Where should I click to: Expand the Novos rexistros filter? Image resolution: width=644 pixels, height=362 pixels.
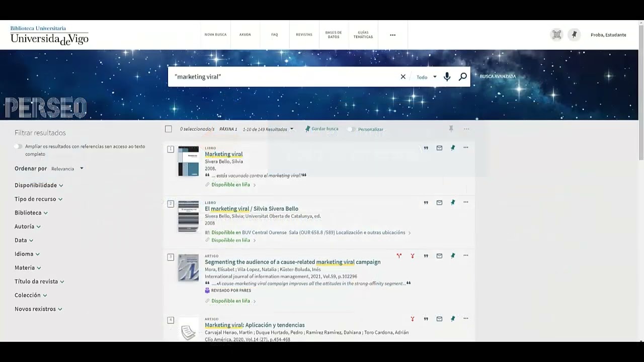pos(38,309)
